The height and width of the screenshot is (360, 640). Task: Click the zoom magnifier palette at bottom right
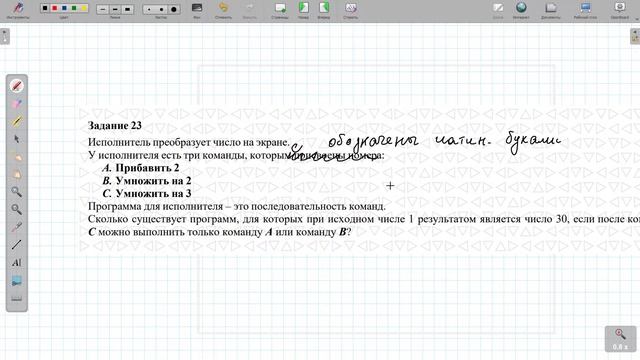[x=620, y=339]
